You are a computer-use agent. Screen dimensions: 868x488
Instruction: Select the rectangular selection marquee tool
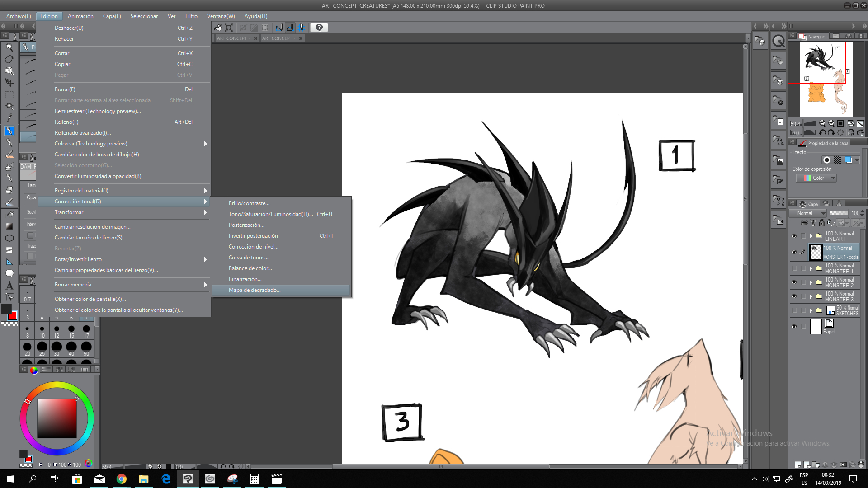coord(9,94)
